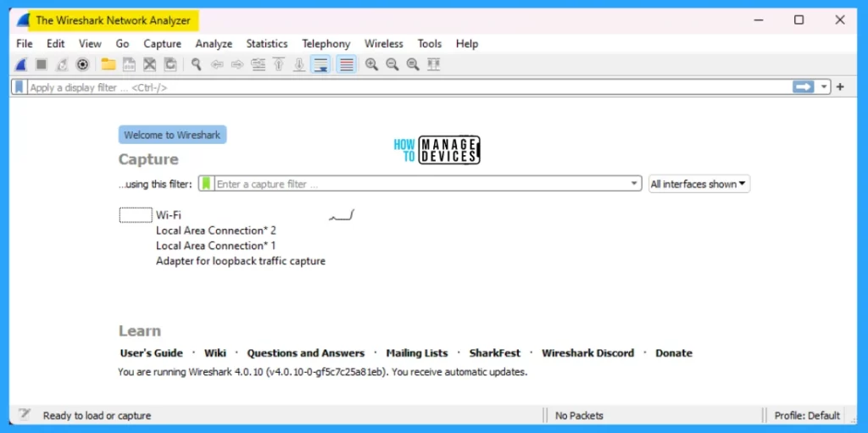Open the User's Guide link
The height and width of the screenshot is (433, 868).
[151, 353]
